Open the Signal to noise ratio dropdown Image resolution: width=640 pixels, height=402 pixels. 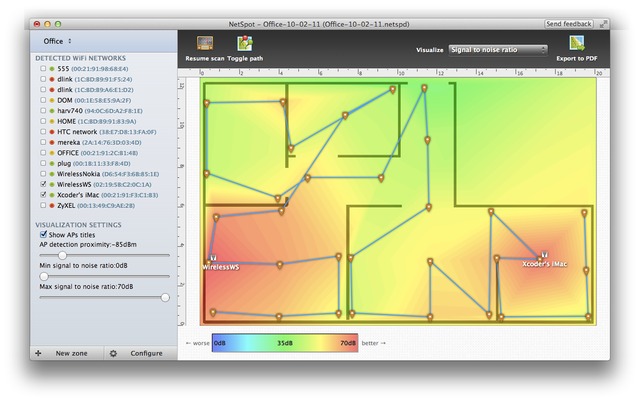(x=497, y=49)
